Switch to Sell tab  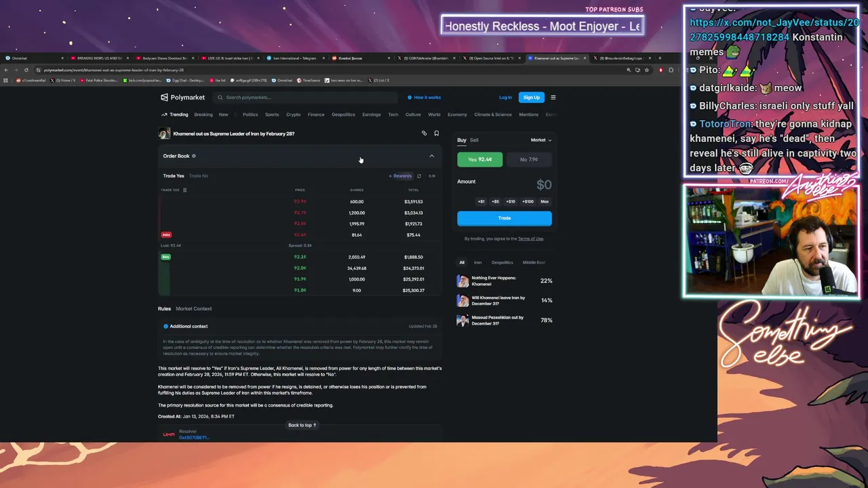click(474, 140)
